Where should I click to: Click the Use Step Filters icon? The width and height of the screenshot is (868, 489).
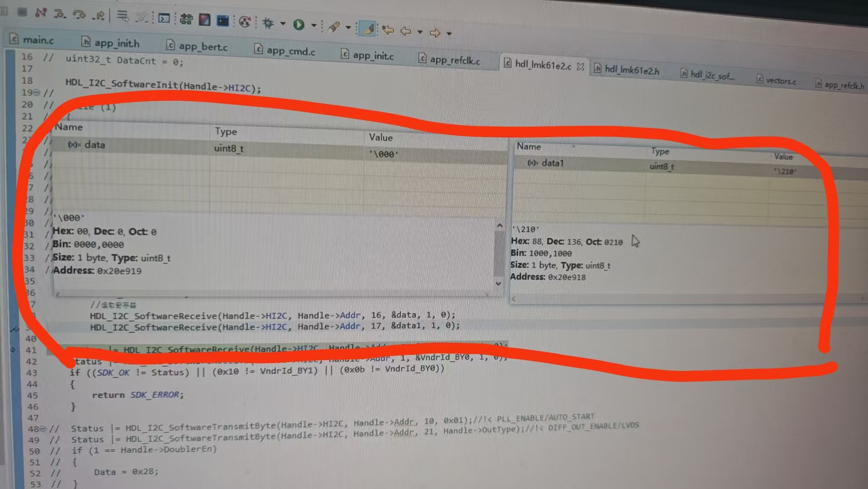[142, 17]
